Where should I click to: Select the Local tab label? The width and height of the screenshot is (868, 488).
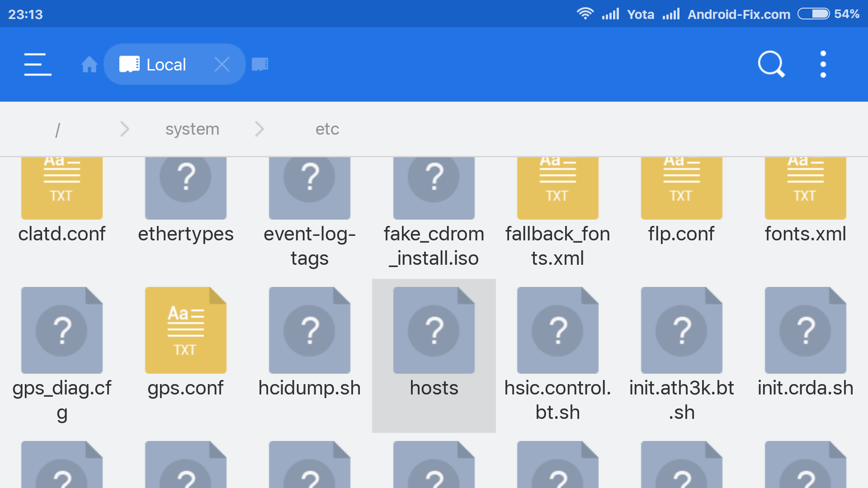coord(165,65)
